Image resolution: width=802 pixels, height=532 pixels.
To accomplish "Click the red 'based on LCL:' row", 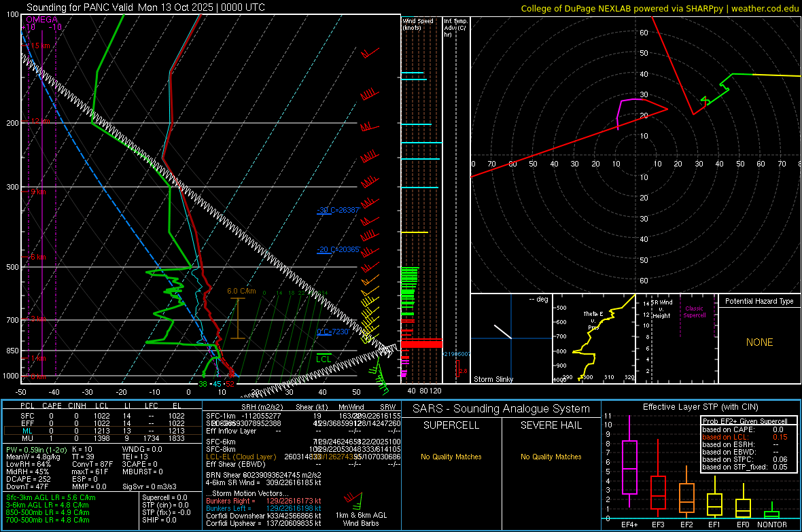I will 745,437.
